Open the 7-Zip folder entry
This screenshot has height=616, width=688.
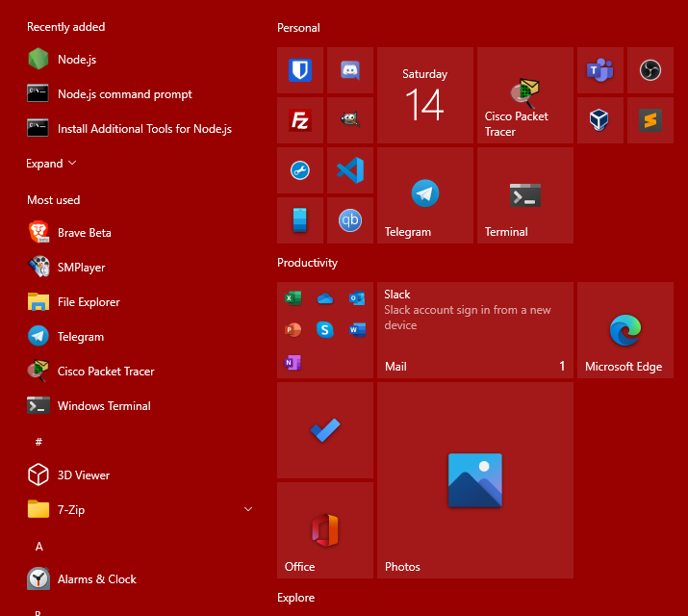140,510
